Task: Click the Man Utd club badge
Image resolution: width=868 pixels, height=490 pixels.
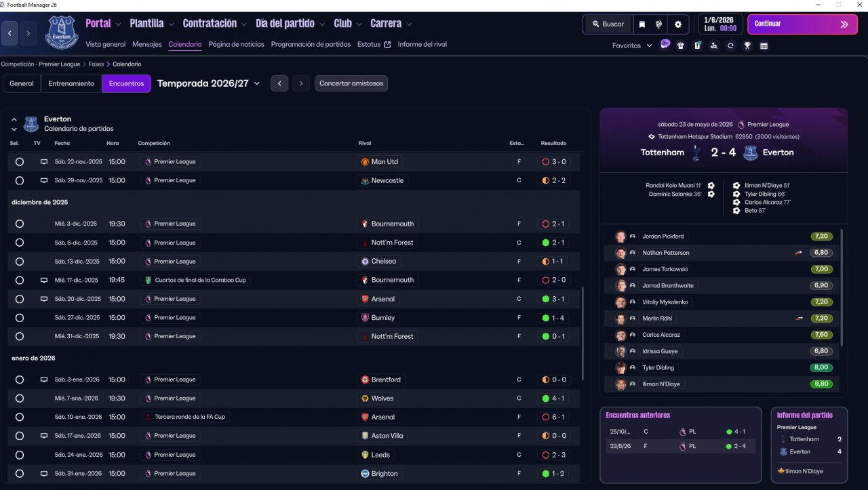Action: coord(365,162)
